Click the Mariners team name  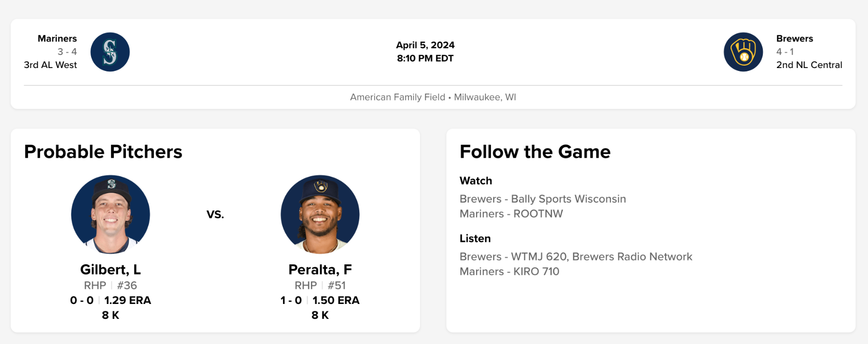[57, 39]
